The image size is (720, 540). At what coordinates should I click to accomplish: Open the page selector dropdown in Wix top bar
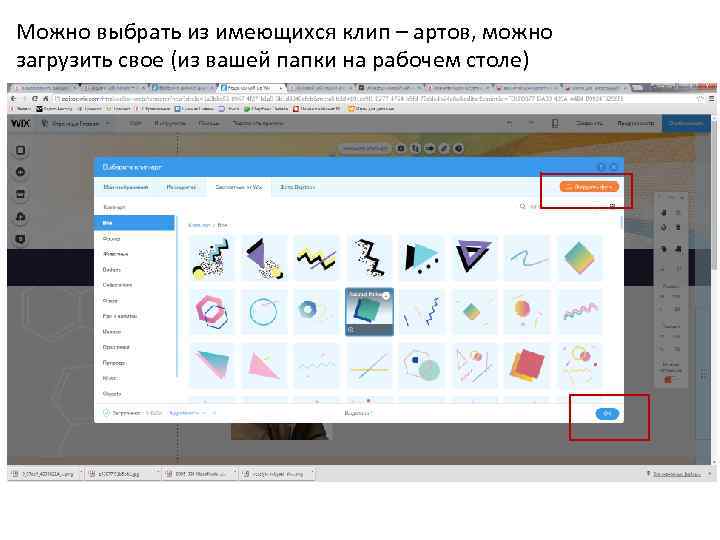point(76,123)
